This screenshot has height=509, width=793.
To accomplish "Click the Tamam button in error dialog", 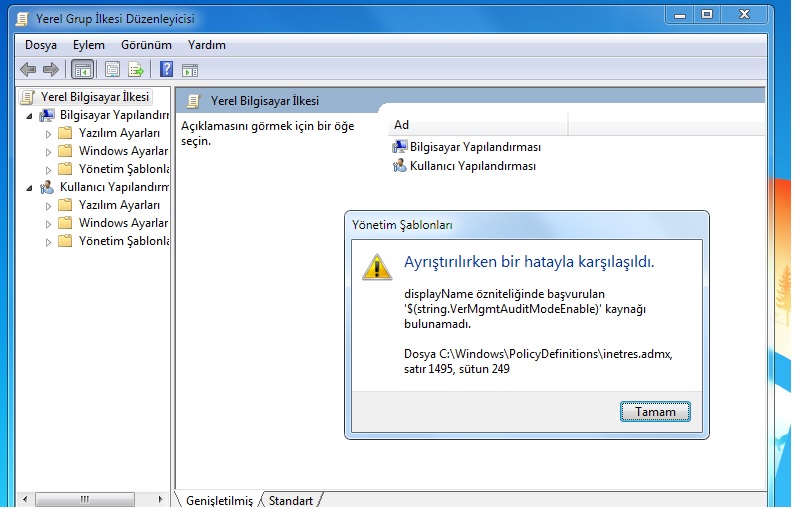I will click(x=655, y=412).
